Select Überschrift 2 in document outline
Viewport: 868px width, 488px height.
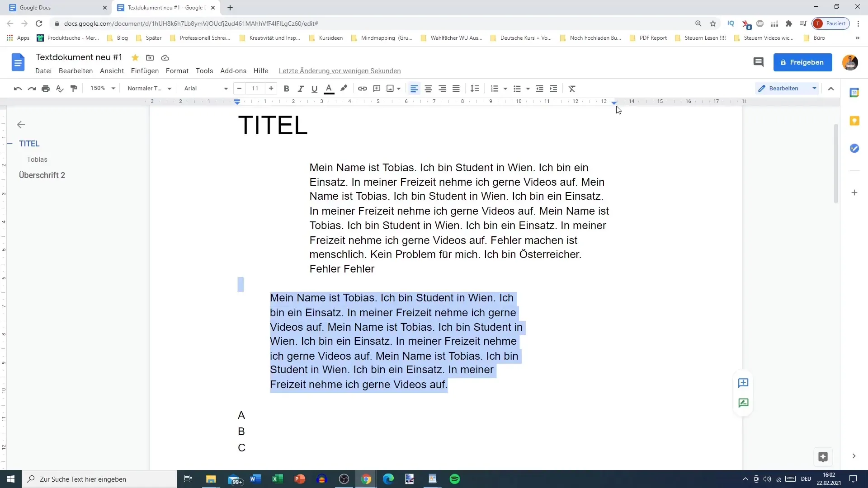(42, 175)
